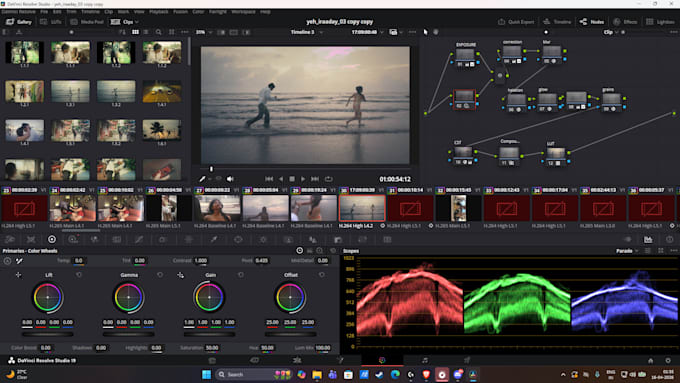Open the Power Window palette

(x=238, y=239)
